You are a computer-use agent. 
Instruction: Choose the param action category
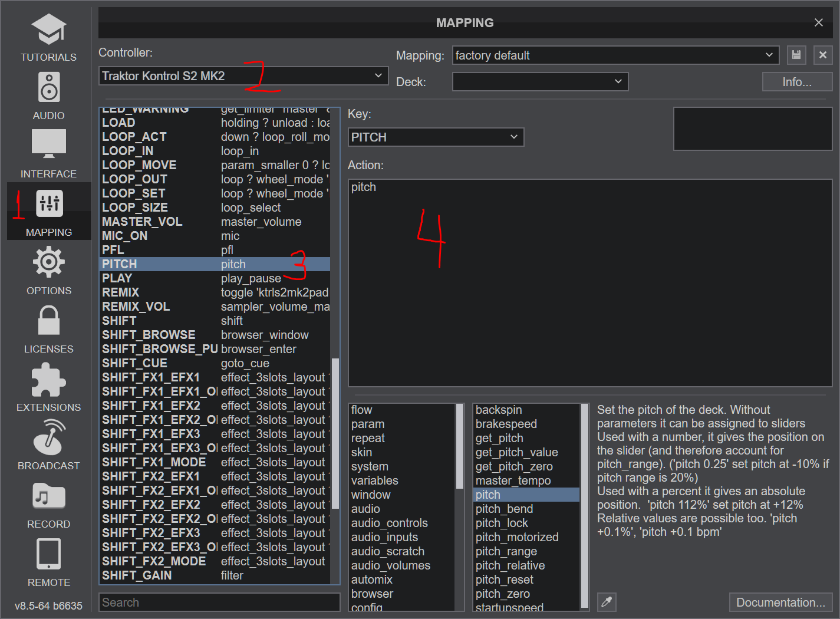click(403, 424)
